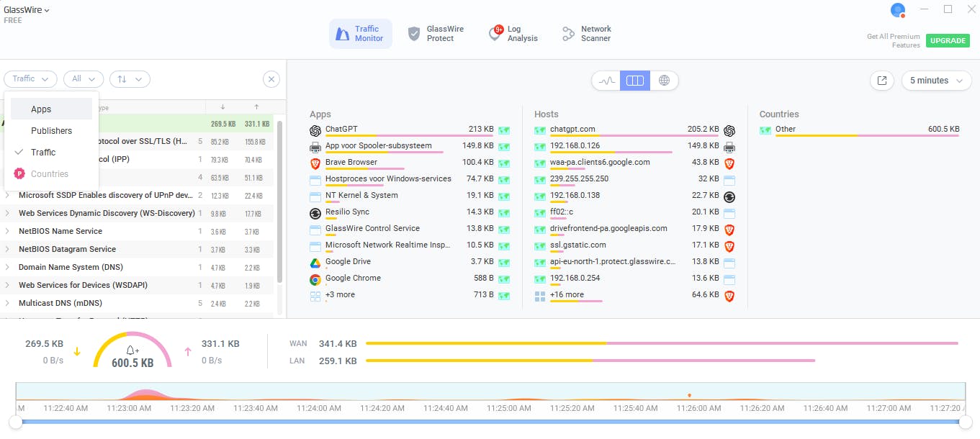Click the grid icon next to +16 more

pos(540,296)
